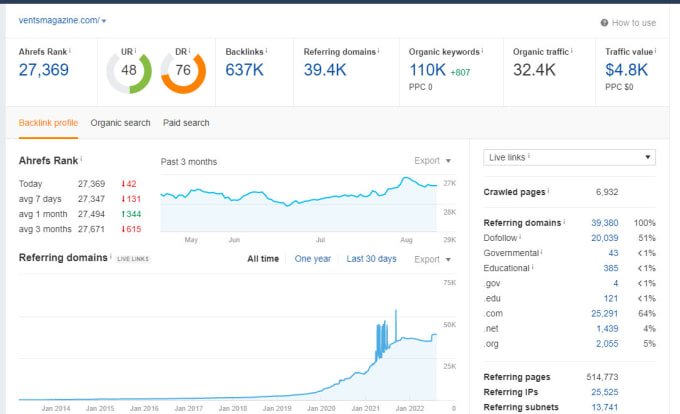The width and height of the screenshot is (680, 414).
Task: Click the info icon beside Ahrefs Rank header
Action: [x=70, y=51]
